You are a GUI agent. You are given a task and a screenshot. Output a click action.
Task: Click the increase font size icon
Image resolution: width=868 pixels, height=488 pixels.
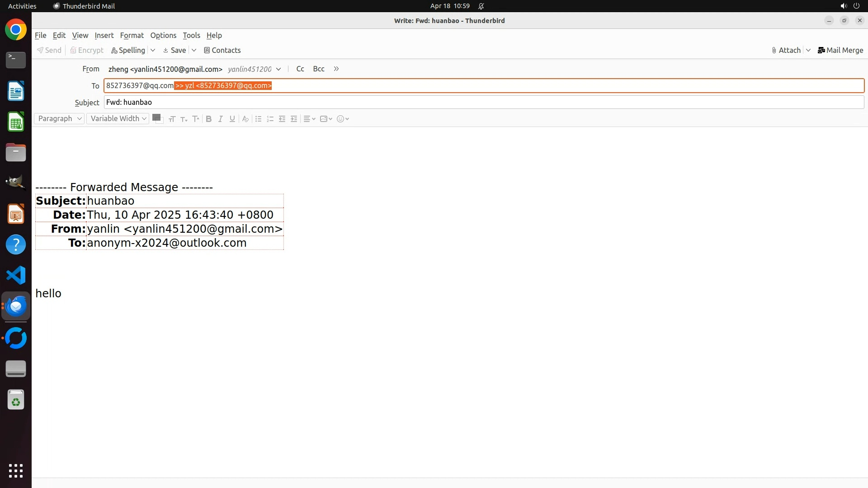(x=195, y=119)
